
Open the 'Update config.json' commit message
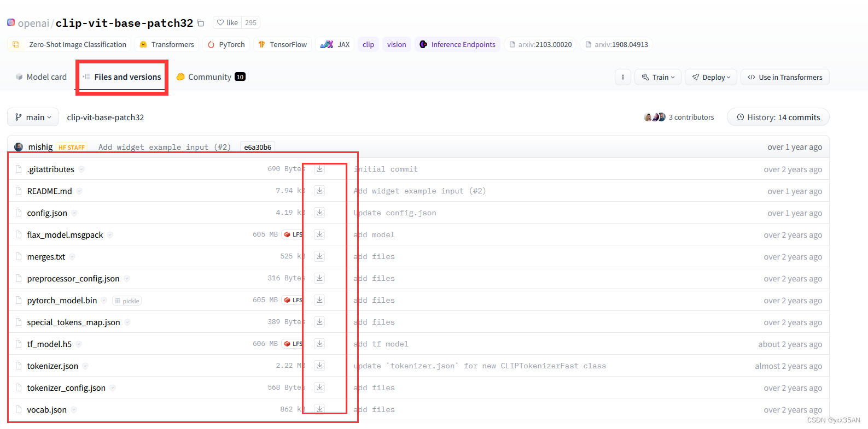(395, 213)
